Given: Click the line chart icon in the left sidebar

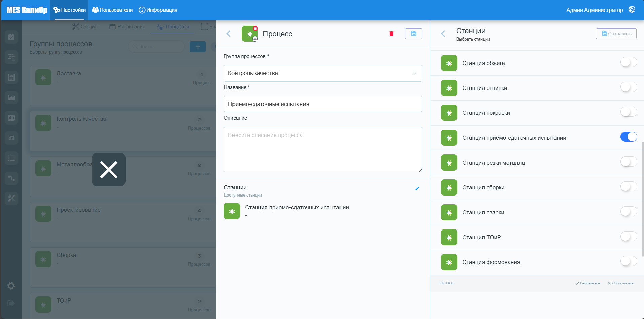Looking at the screenshot, I should (11, 137).
